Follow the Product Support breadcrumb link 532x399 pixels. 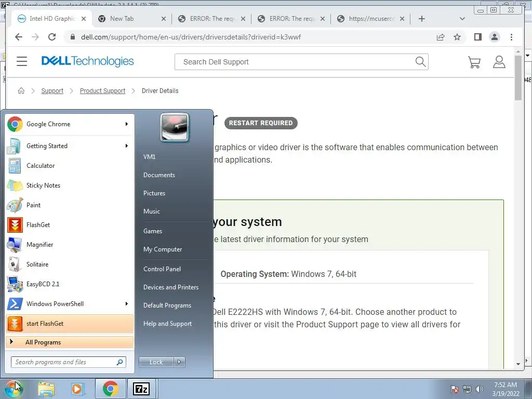[102, 91]
